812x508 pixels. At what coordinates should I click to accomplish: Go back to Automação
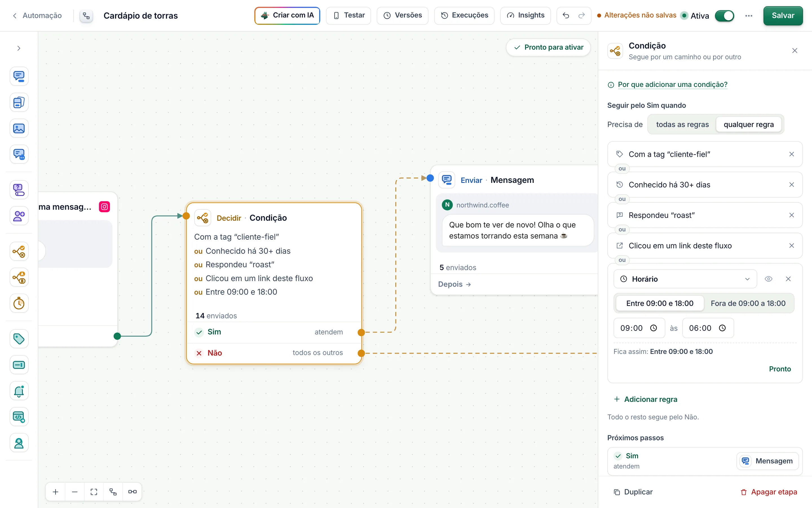click(x=37, y=16)
